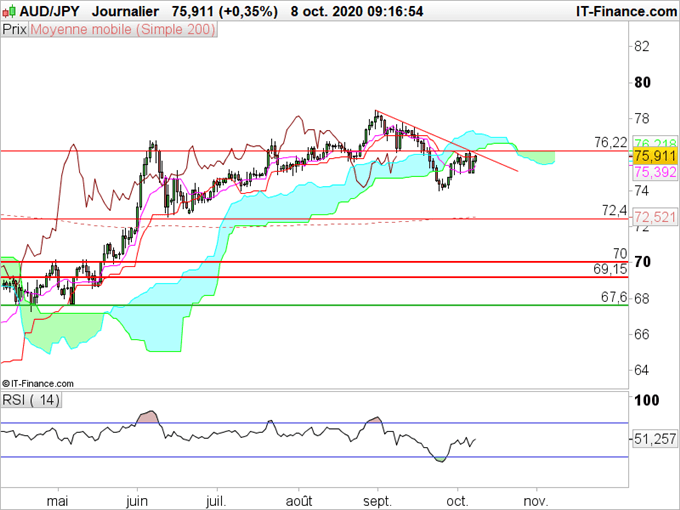Image resolution: width=680 pixels, height=510 pixels.
Task: Click the Journalier timeframe text
Action: click(x=125, y=11)
